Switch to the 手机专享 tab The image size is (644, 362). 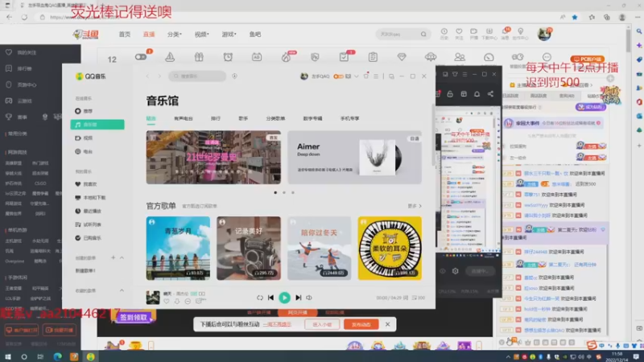(349, 118)
